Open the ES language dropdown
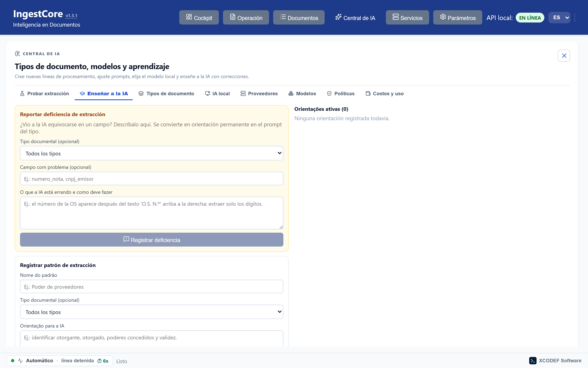Image resolution: width=588 pixels, height=368 pixels. coord(559,18)
